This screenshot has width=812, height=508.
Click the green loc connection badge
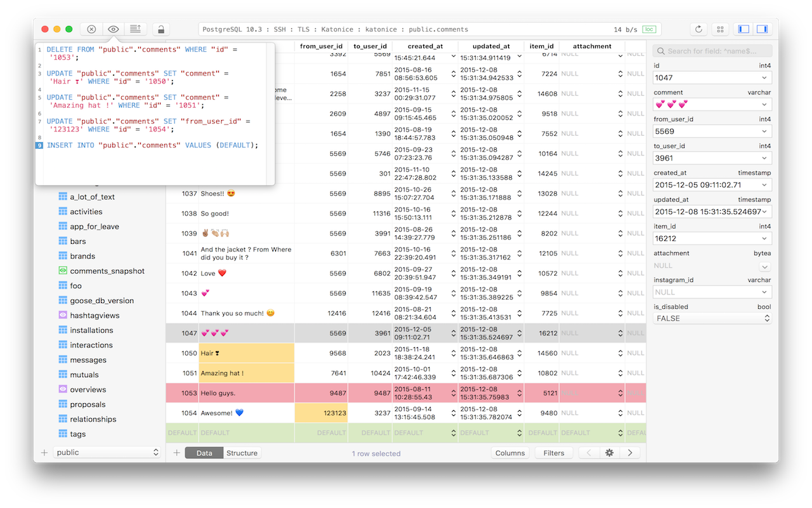[648, 29]
